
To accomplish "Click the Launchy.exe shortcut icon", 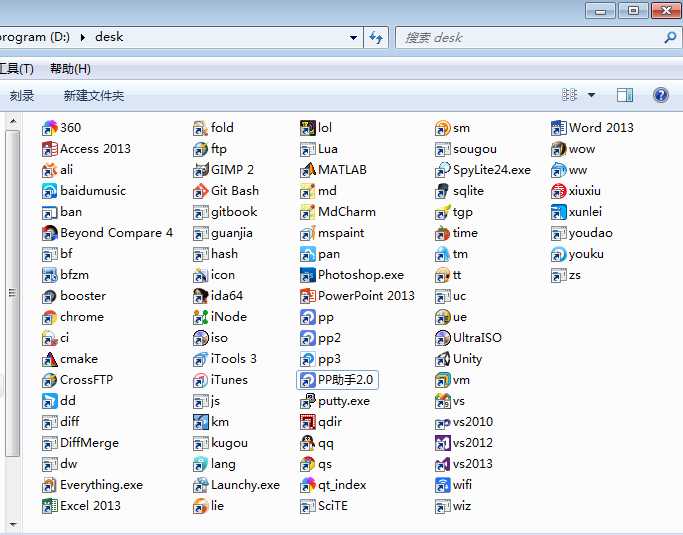I will (x=200, y=485).
